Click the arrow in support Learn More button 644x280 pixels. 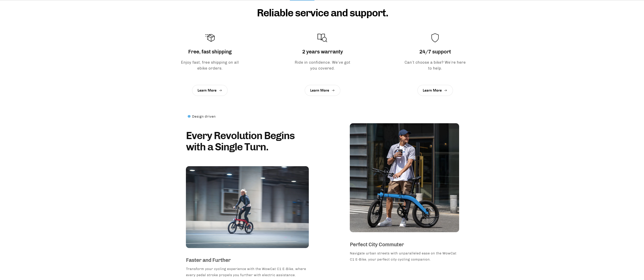[446, 90]
